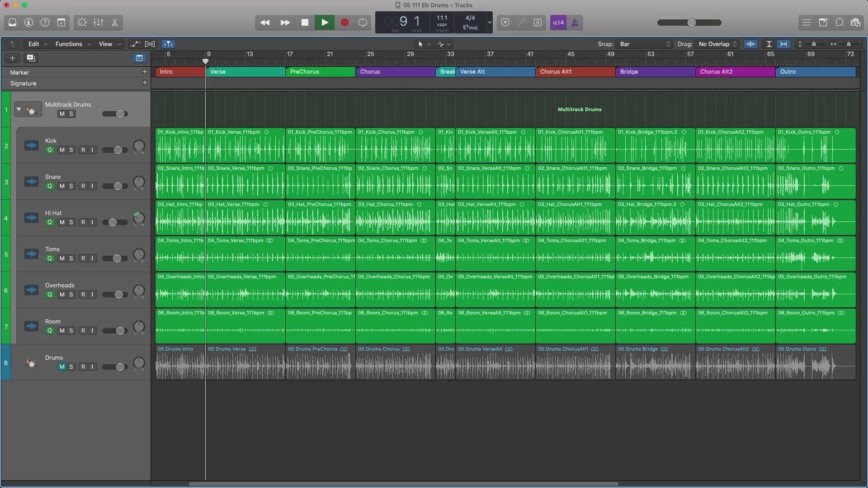Screen dimensions: 868x488
Task: Click the Stop button to halt playback
Action: click(x=305, y=23)
